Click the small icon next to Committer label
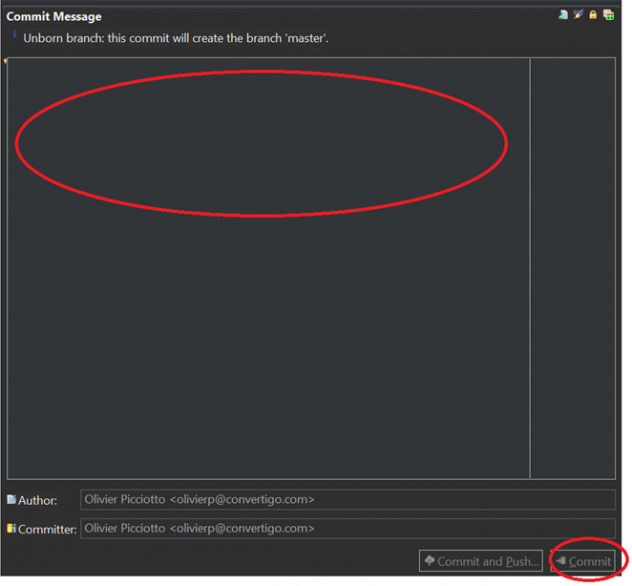 [x=12, y=528]
